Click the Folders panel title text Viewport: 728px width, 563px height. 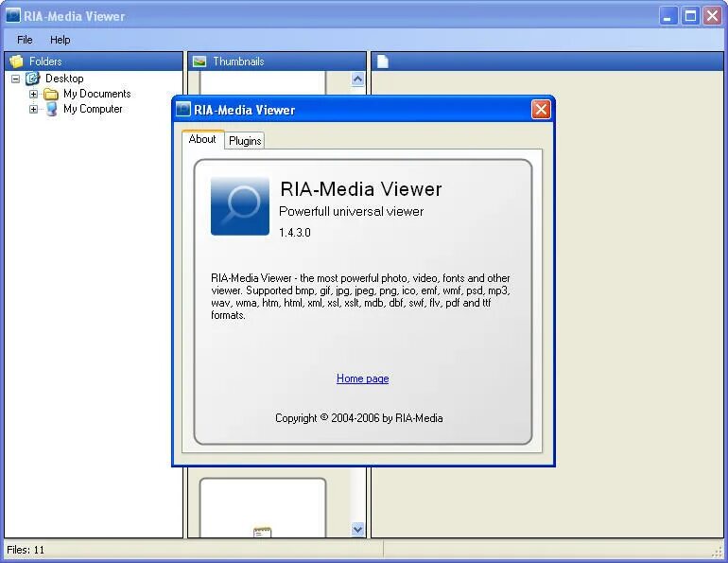tap(45, 62)
